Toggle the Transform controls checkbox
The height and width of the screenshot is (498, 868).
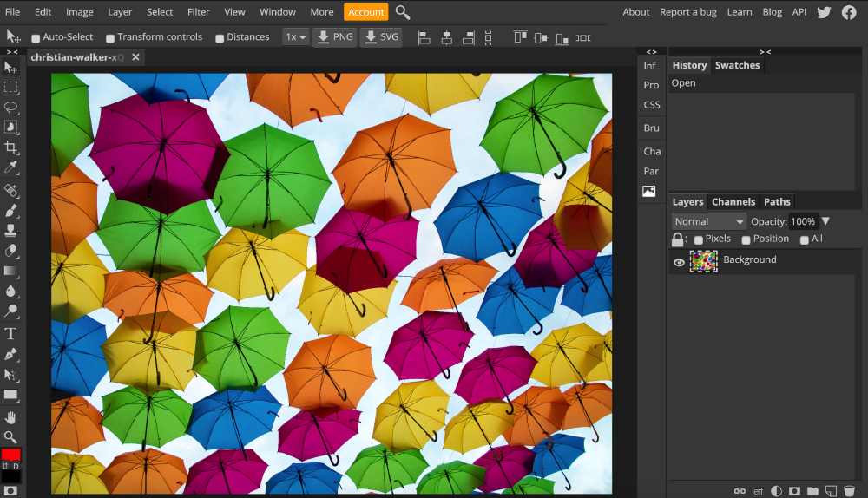coord(110,38)
